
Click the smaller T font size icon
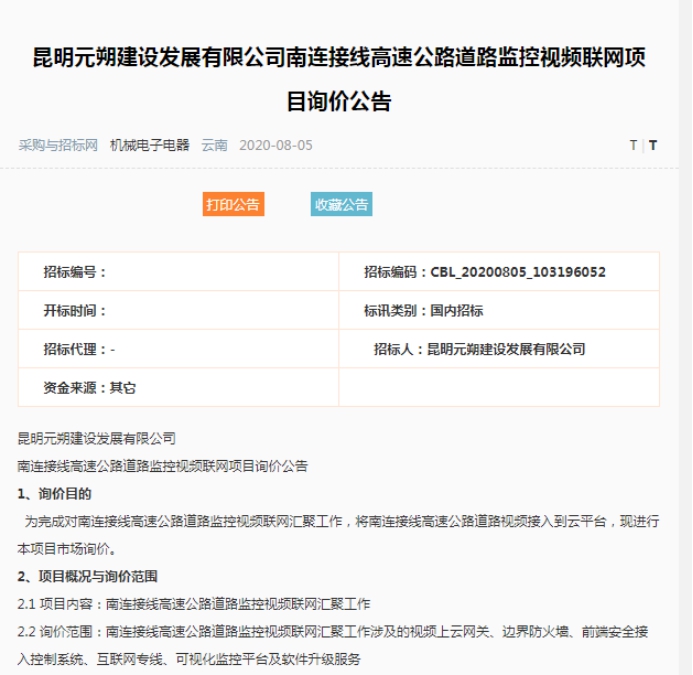(633, 145)
